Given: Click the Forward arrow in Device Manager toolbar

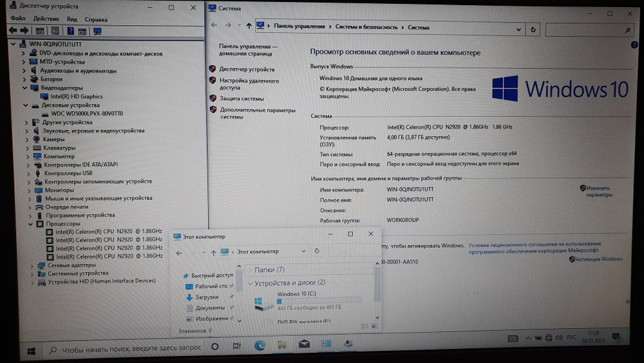Looking at the screenshot, I should pos(24,30).
